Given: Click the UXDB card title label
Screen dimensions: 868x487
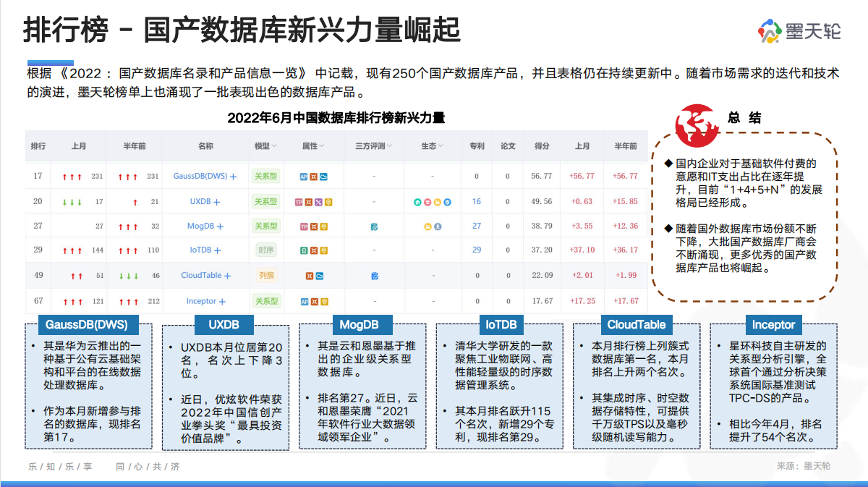Looking at the screenshot, I should [x=224, y=325].
